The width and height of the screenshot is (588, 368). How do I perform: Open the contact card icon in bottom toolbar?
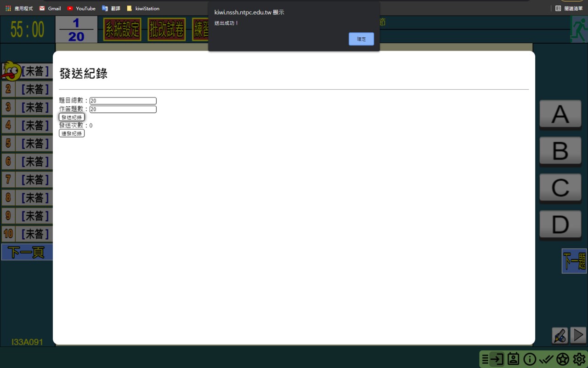513,359
